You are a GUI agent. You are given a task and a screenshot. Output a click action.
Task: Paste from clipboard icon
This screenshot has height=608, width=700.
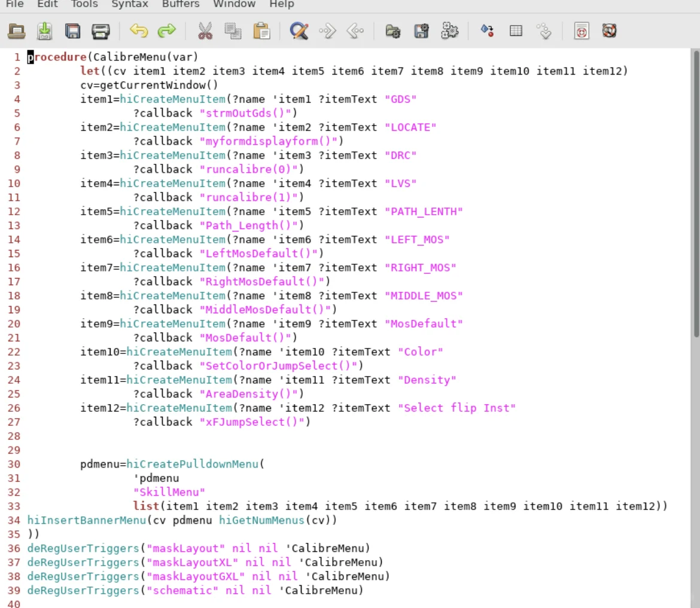(x=261, y=31)
